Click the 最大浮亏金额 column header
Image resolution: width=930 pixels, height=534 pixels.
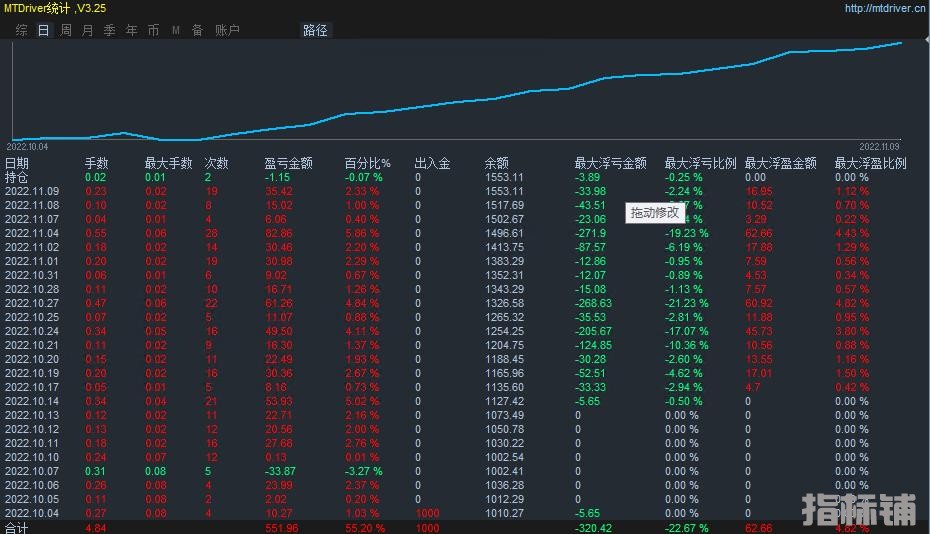[x=610, y=163]
